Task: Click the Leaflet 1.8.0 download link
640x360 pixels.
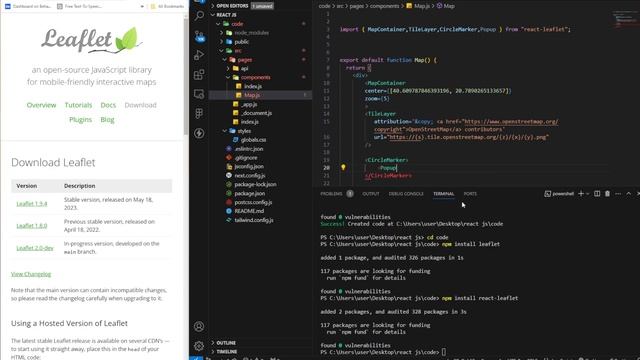Action: [32, 226]
